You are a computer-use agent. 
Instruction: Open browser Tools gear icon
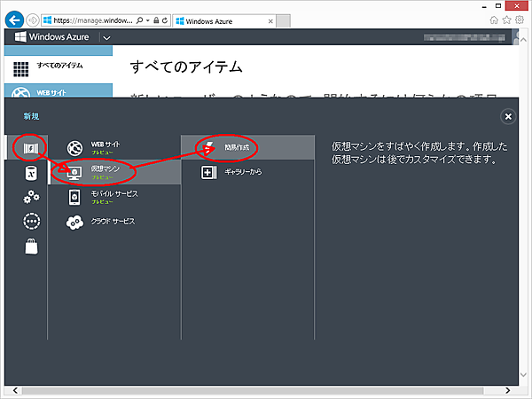tap(520, 20)
